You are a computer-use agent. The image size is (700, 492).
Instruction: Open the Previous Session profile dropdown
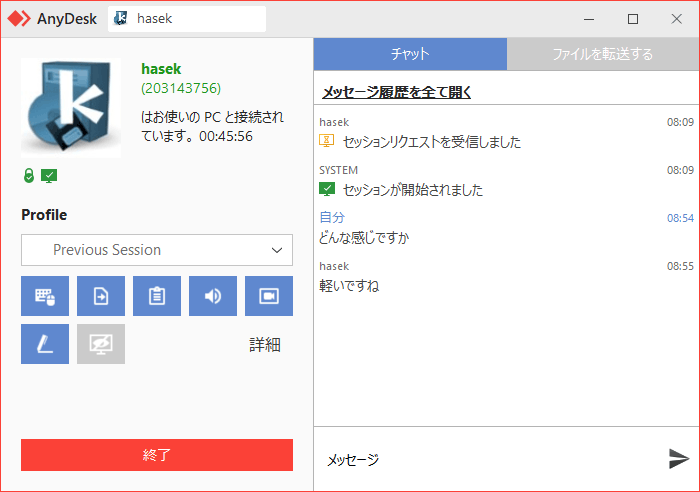[x=157, y=250]
